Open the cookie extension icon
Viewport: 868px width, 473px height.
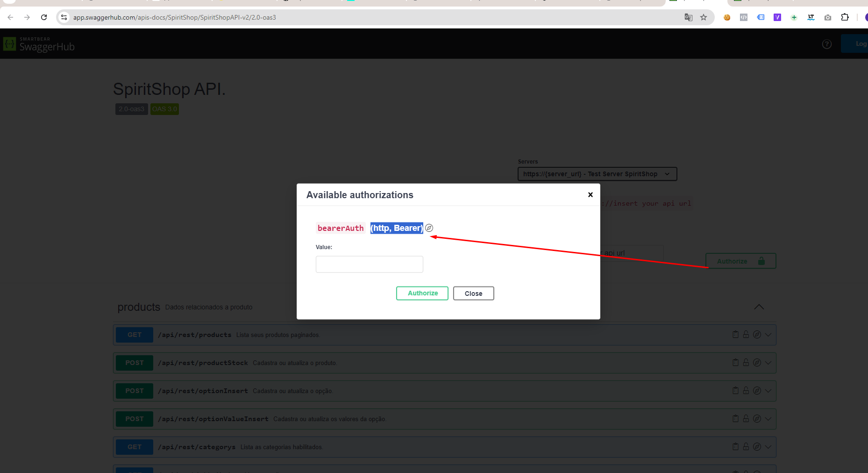(727, 17)
